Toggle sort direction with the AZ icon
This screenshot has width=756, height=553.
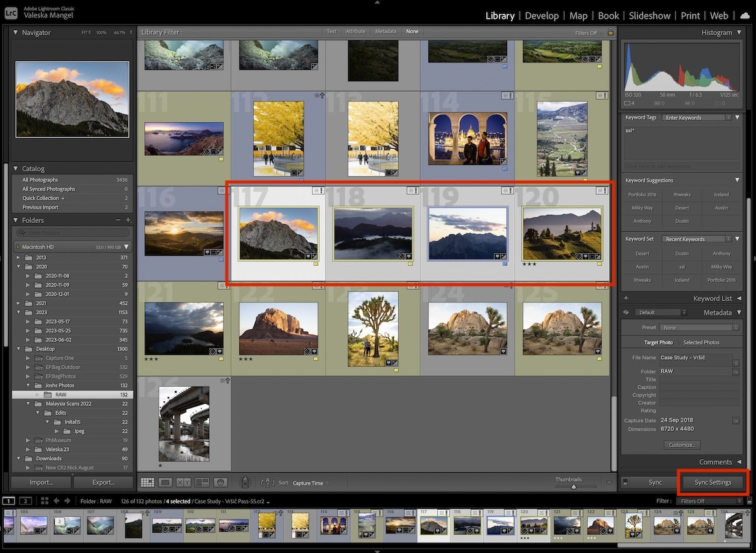(x=268, y=483)
